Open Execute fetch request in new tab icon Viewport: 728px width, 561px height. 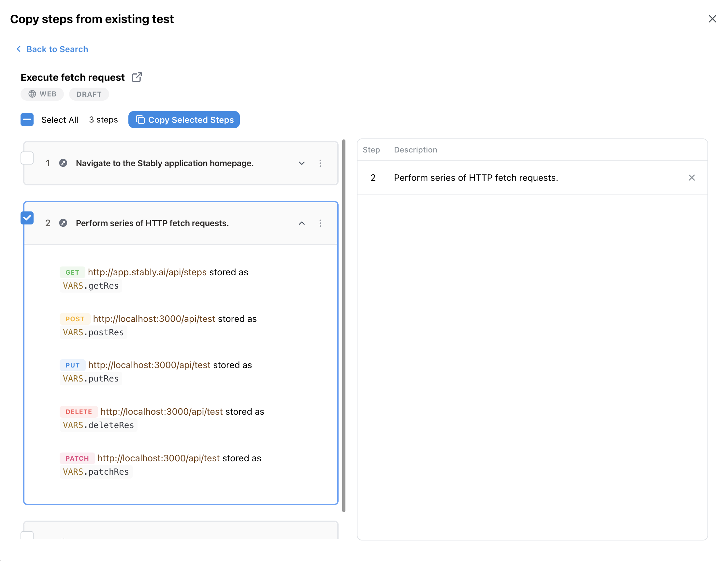(137, 77)
